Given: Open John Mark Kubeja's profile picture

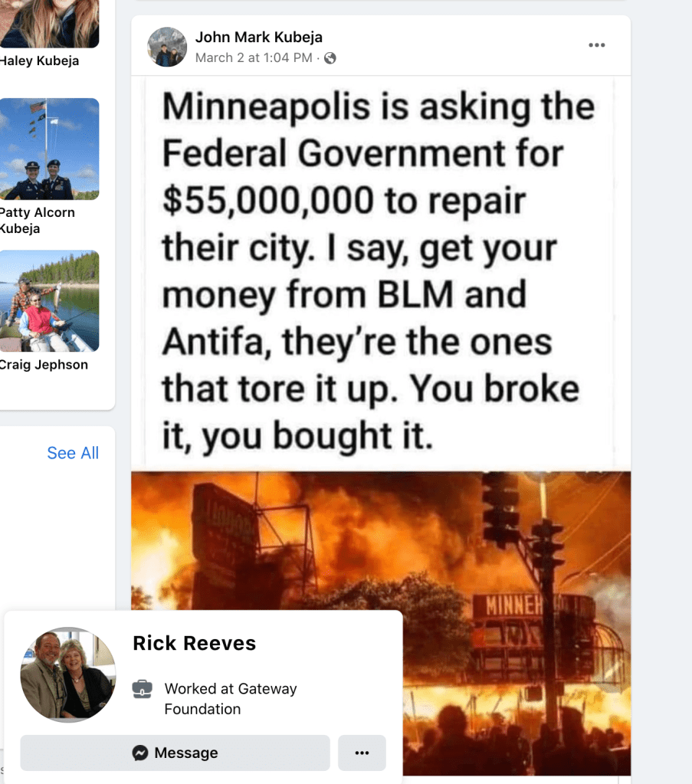Looking at the screenshot, I should click(x=167, y=47).
